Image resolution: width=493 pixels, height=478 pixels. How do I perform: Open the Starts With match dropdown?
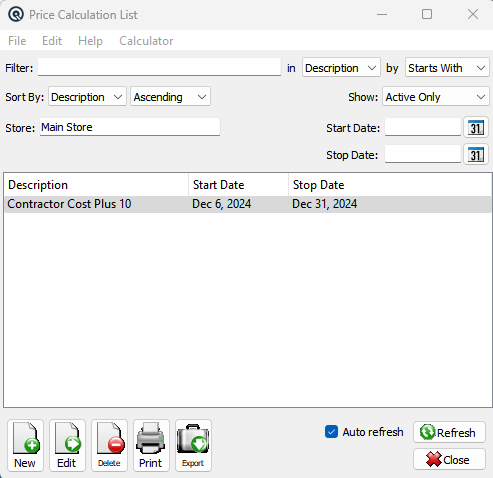pyautogui.click(x=447, y=68)
